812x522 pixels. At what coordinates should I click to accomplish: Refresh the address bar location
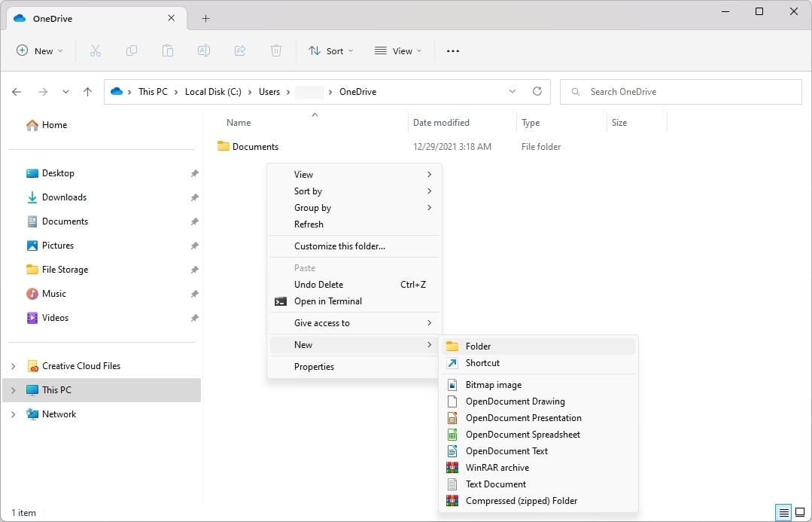click(x=537, y=91)
